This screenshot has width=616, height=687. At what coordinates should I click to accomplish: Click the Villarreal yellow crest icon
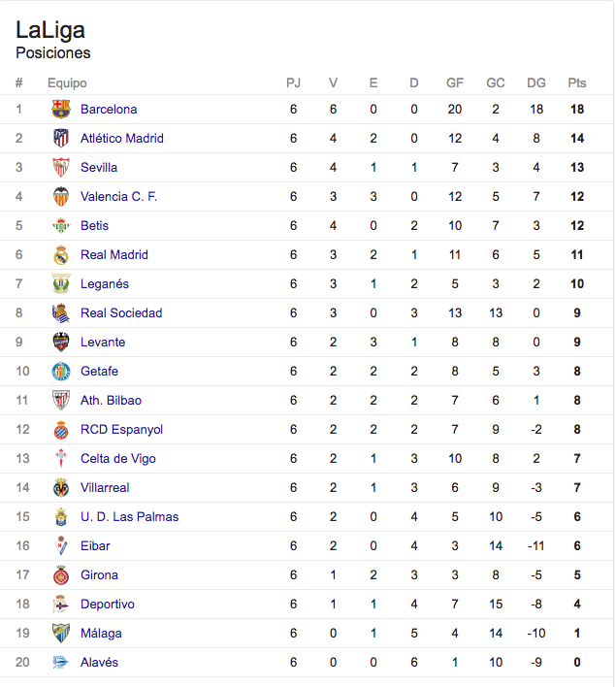click(x=61, y=488)
